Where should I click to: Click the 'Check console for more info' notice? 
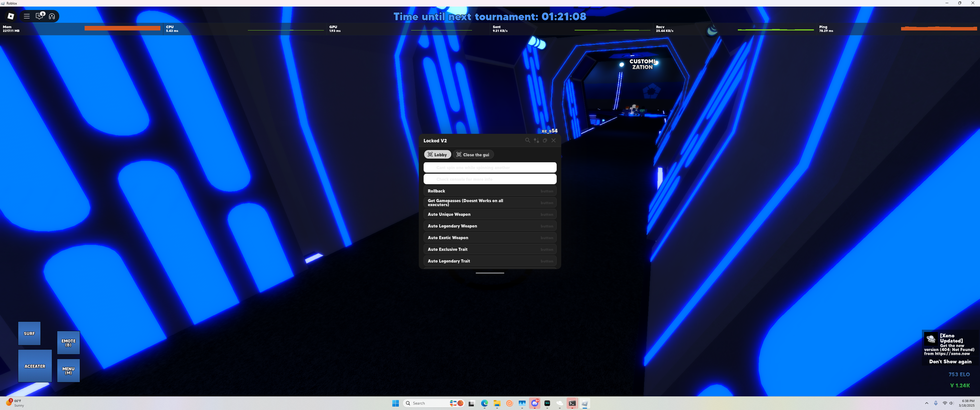click(490, 179)
